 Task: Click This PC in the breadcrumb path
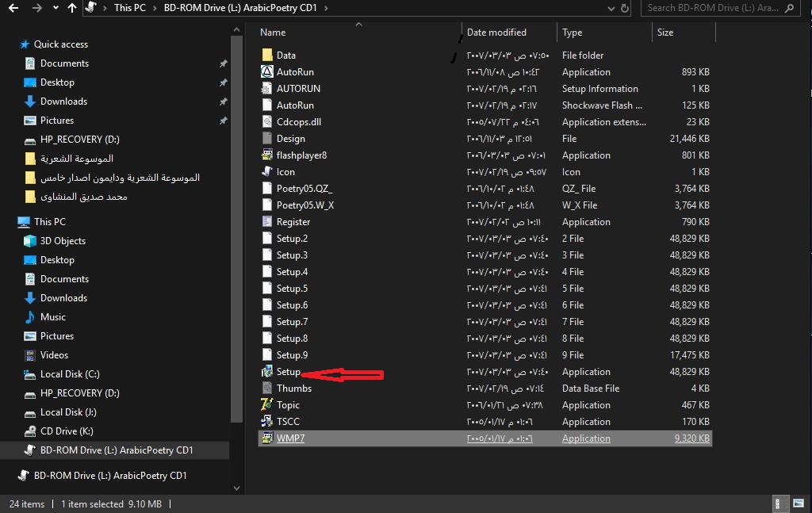point(129,8)
